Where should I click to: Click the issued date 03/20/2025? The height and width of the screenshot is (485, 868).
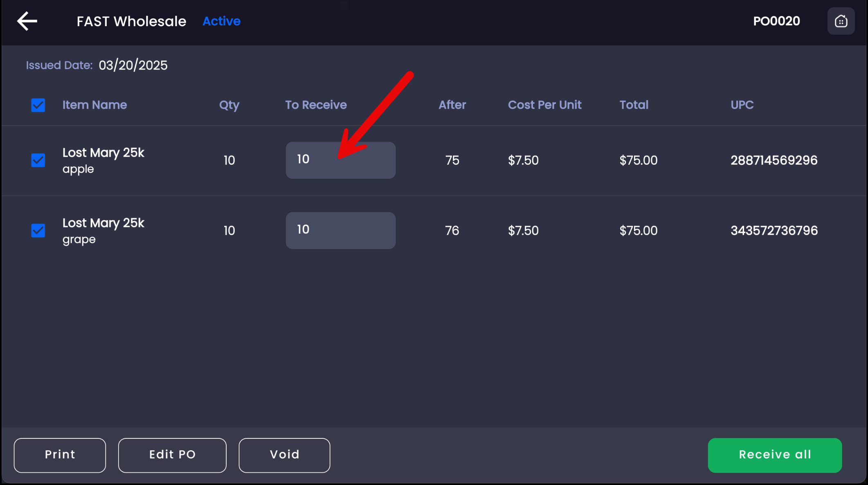[x=133, y=65]
